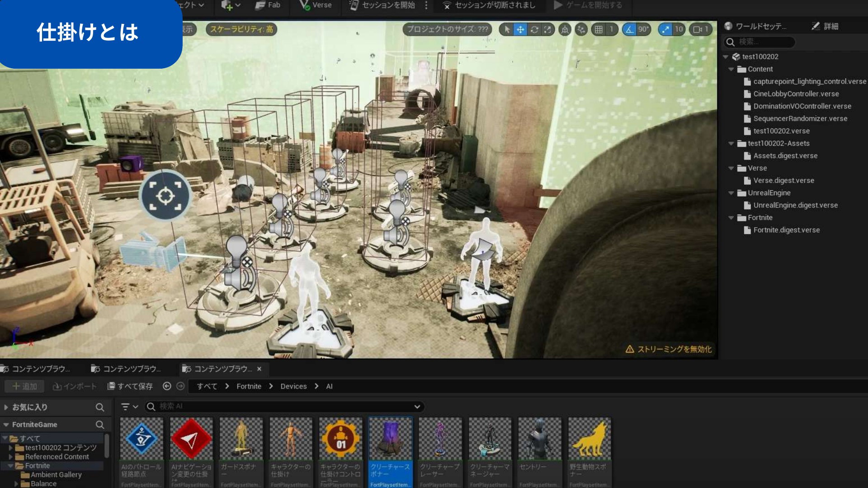The image size is (868, 488).
Task: Select second Content Browser tab
Action: pos(127,369)
